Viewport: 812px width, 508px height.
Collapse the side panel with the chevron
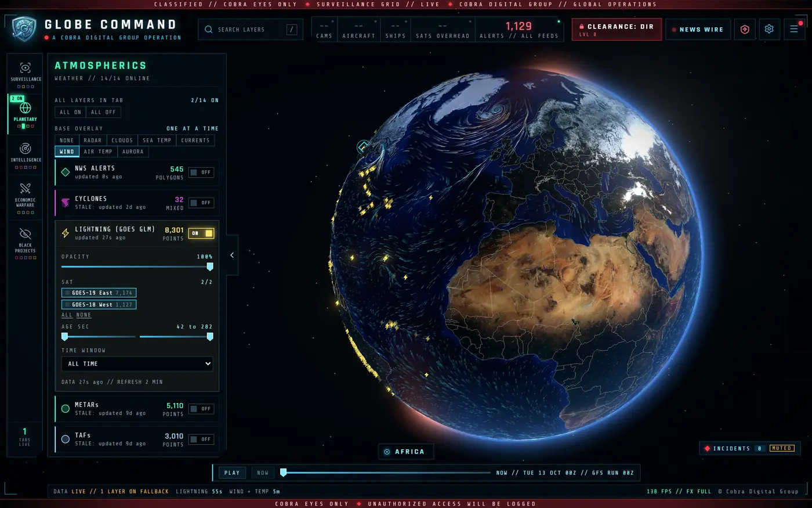click(x=232, y=255)
